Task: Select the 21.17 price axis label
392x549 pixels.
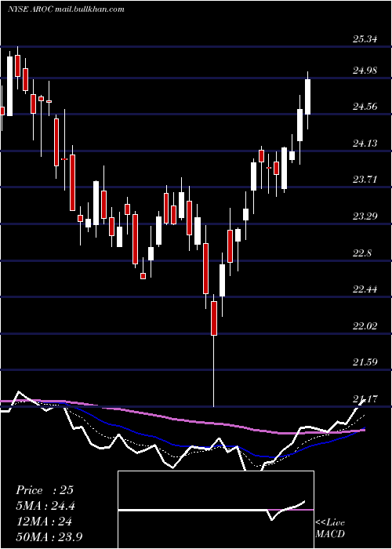Action: click(365, 398)
